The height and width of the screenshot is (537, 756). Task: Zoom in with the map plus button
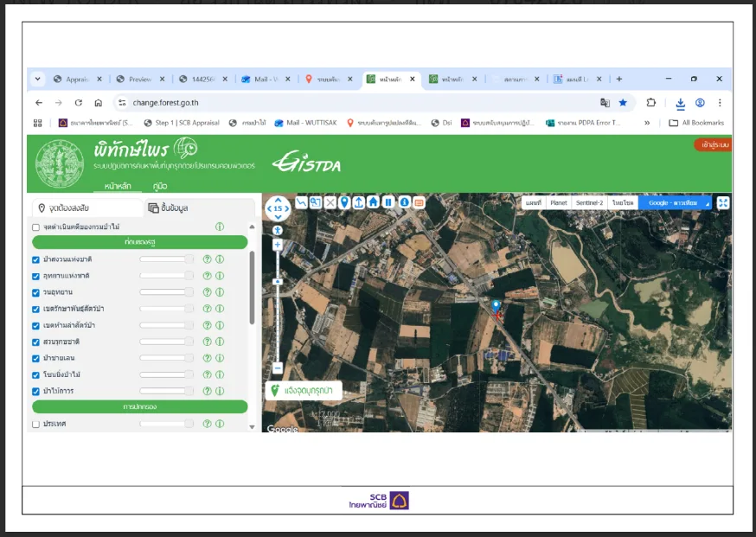278,245
